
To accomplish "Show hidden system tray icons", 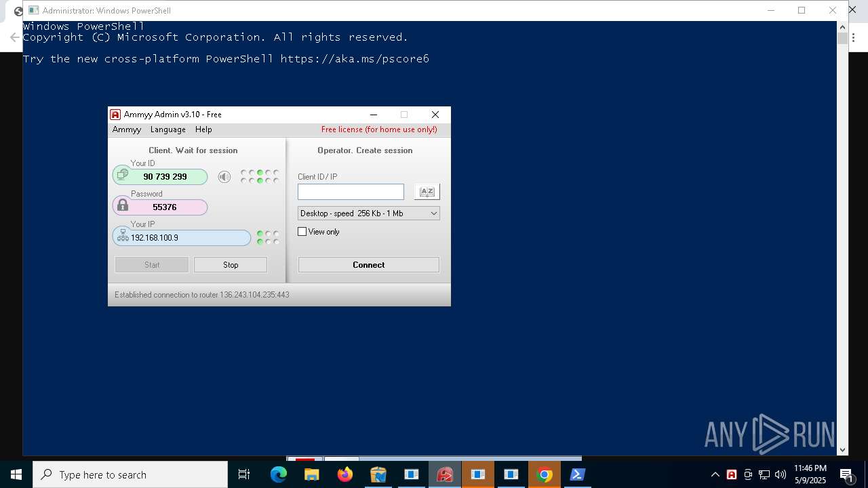I will (x=715, y=474).
